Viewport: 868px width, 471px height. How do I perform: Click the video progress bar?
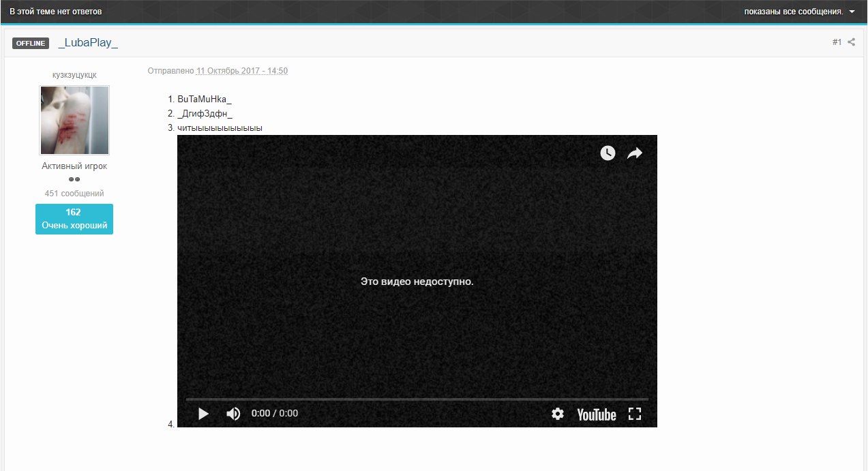[x=417, y=399]
